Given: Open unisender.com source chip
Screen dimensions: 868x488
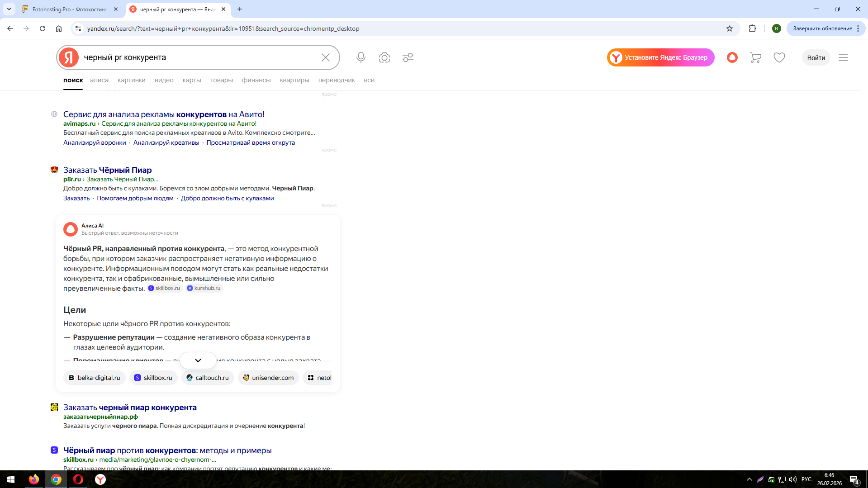Looking at the screenshot, I should 268,378.
